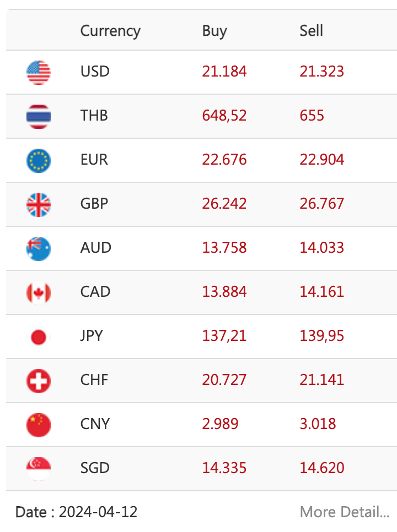Click the Japan flag icon
Screen dimensions: 397x532
[39, 336]
